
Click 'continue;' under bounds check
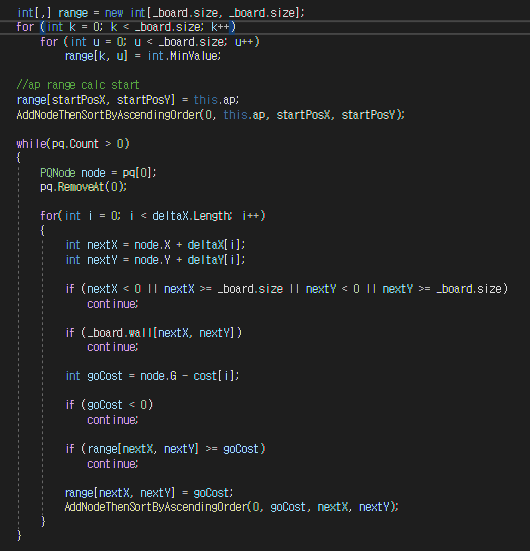[x=113, y=304]
